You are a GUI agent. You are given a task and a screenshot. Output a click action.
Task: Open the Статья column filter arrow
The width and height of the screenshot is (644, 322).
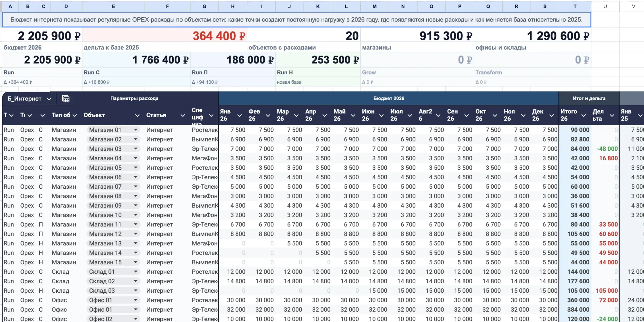[183, 115]
